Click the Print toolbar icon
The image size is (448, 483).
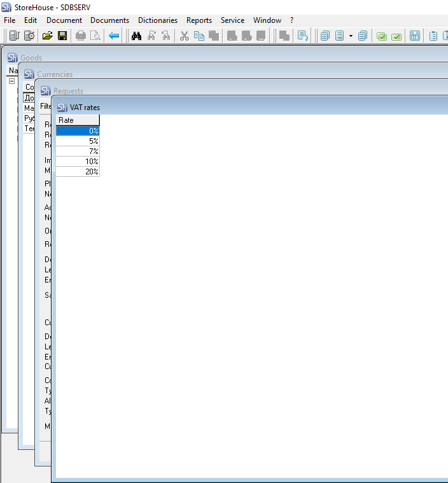click(x=81, y=36)
